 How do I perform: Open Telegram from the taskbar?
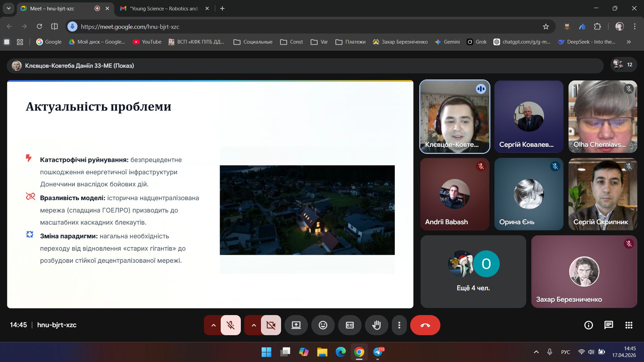[378, 352]
